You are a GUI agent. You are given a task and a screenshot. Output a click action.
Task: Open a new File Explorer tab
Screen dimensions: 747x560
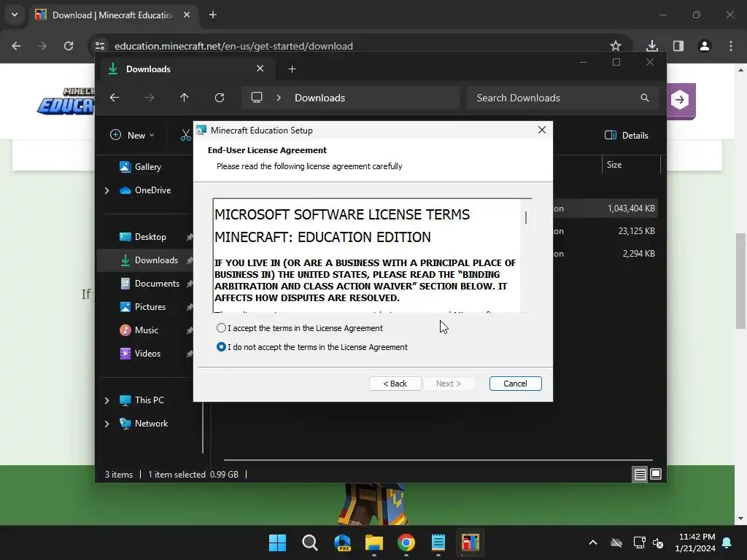click(292, 69)
